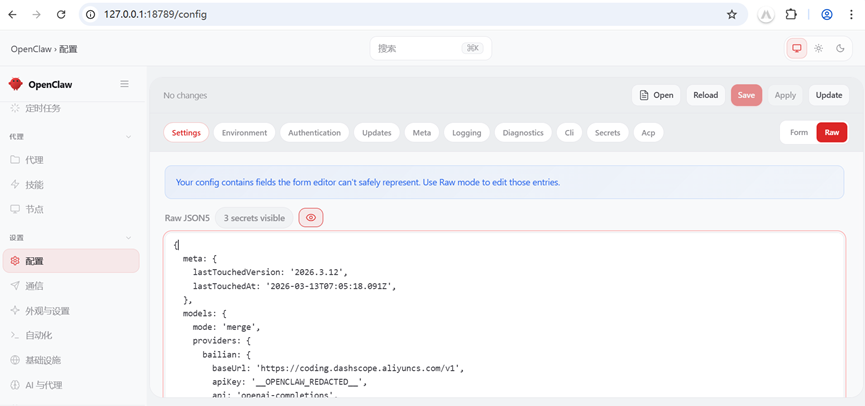This screenshot has width=865, height=406.
Task: Reload the browser page
Action: point(61,14)
